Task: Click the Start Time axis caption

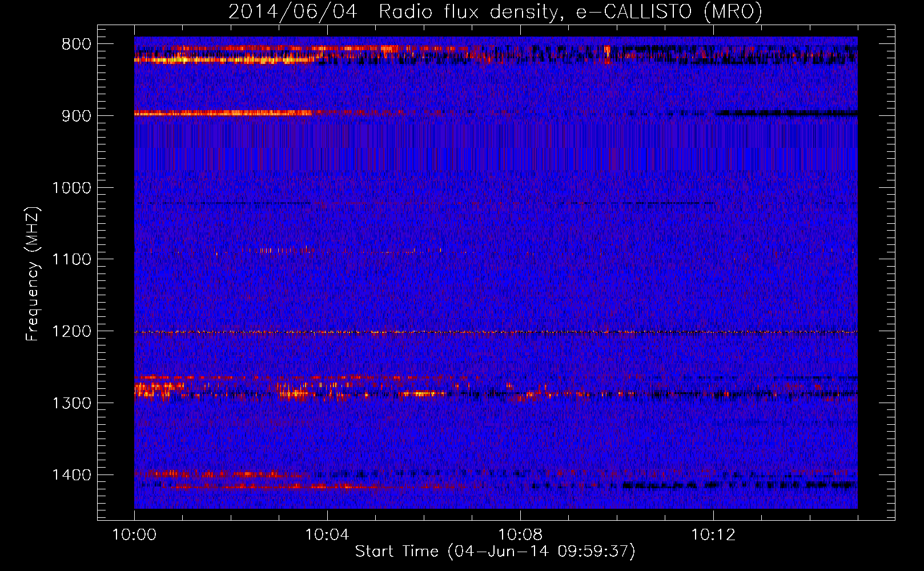Action: (x=495, y=552)
